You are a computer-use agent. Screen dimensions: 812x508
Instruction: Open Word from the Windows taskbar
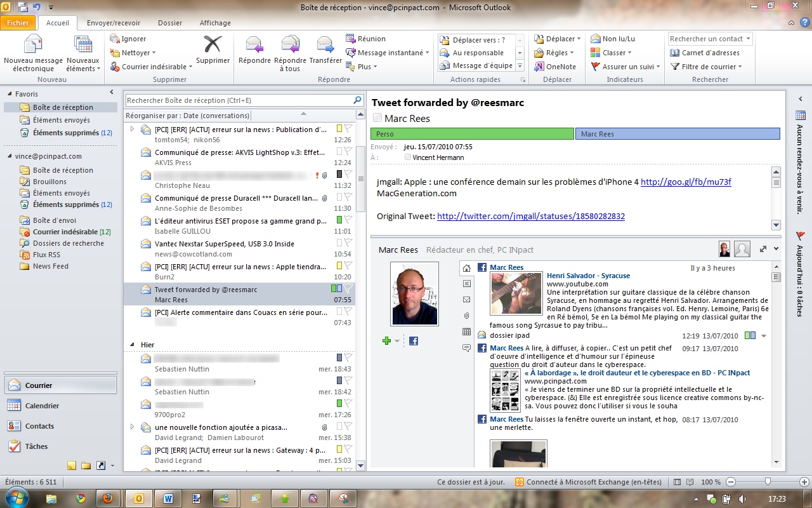[168, 498]
